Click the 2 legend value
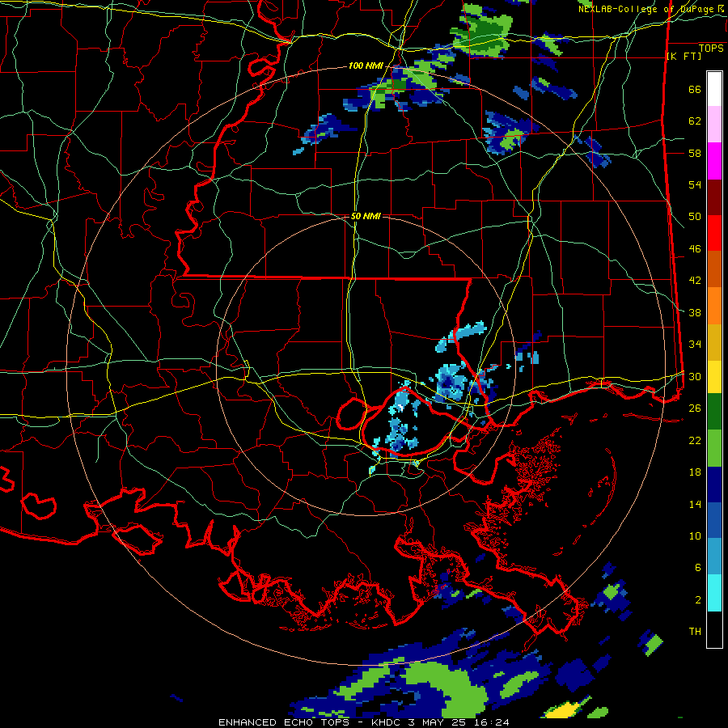 click(698, 600)
